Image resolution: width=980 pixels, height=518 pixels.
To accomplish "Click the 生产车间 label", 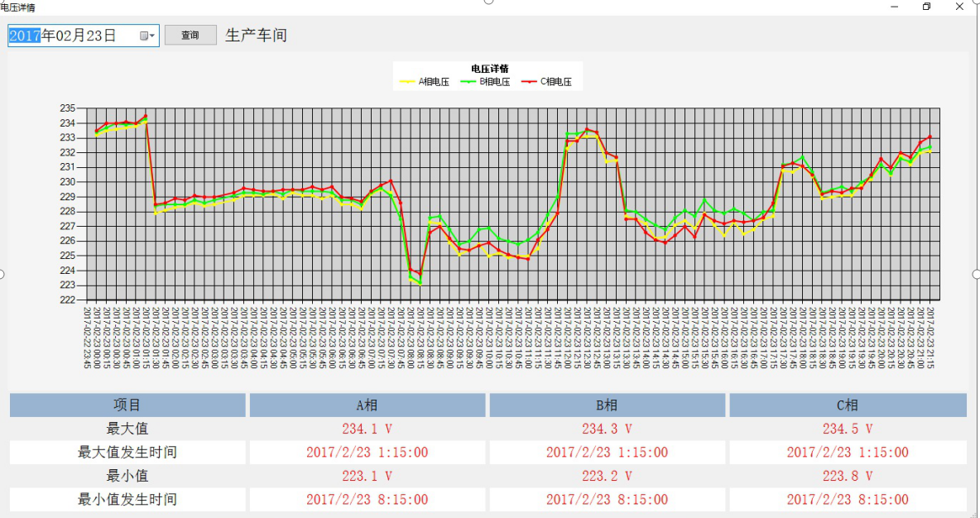I will (x=257, y=36).
